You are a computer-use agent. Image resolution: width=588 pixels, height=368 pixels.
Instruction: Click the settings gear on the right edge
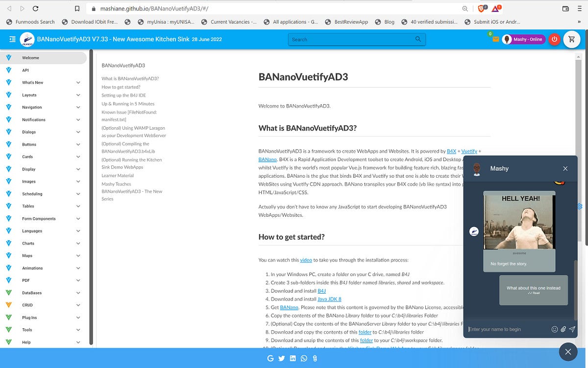coord(580,207)
